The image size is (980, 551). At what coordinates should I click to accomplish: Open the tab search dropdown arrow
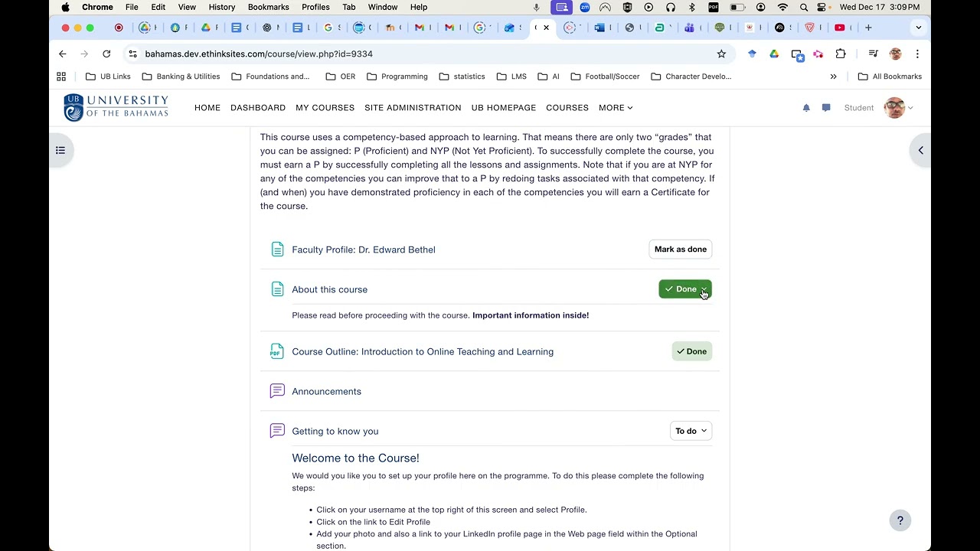(x=919, y=28)
